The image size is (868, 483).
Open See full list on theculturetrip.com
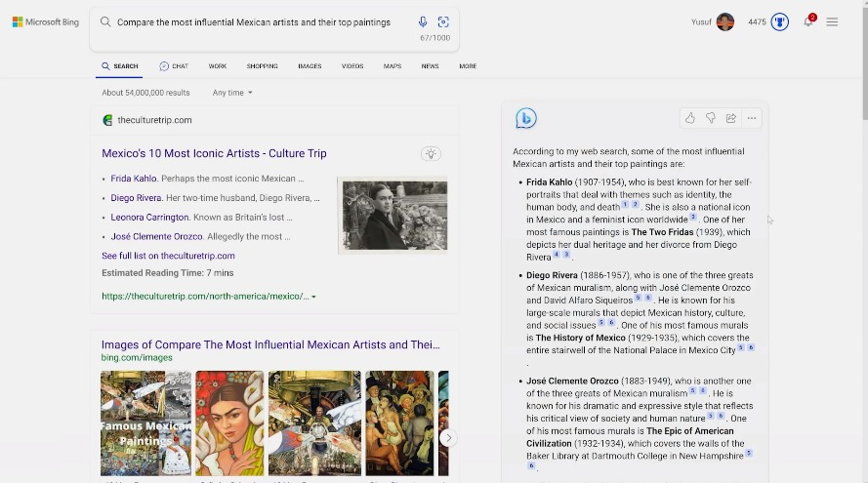coord(168,256)
